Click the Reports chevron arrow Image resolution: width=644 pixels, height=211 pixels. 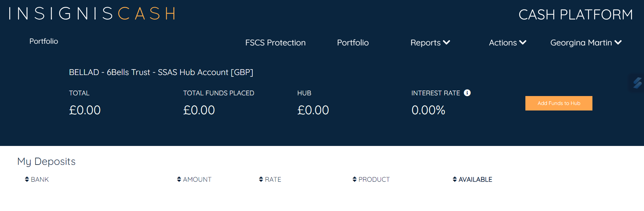446,42
